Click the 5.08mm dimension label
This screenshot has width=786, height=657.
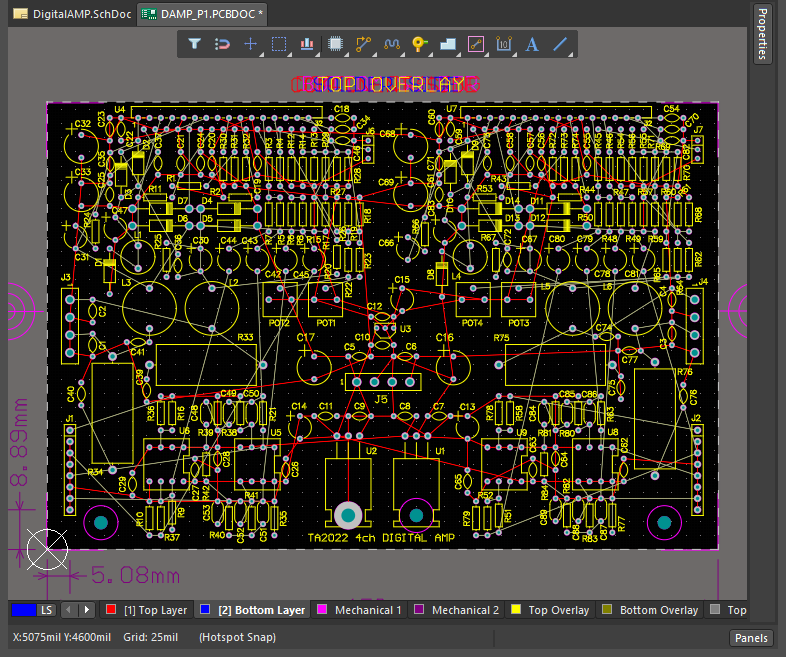click(x=135, y=575)
